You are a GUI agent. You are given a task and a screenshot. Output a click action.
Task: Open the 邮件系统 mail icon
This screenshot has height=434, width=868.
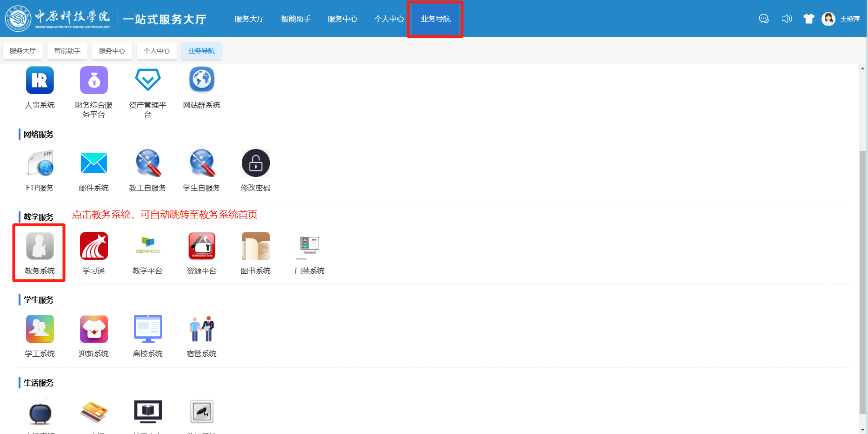pyautogui.click(x=93, y=163)
